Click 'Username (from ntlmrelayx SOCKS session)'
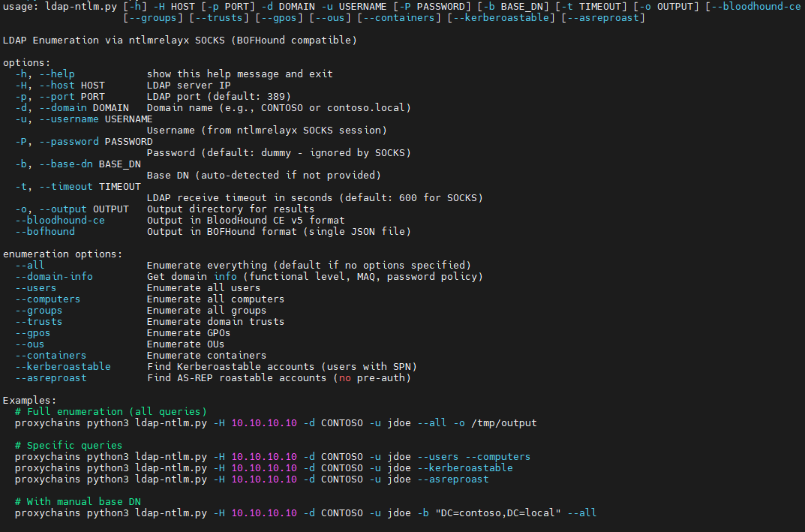805x532 pixels. click(x=267, y=131)
